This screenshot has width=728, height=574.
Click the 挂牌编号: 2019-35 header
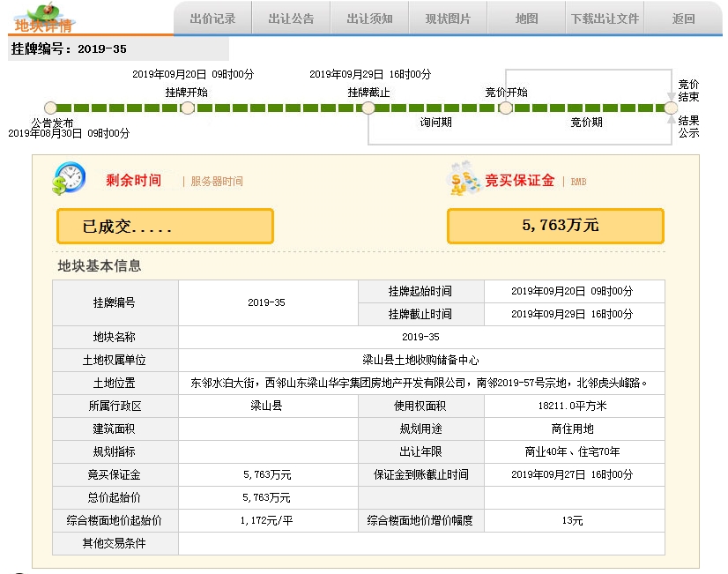tap(69, 48)
